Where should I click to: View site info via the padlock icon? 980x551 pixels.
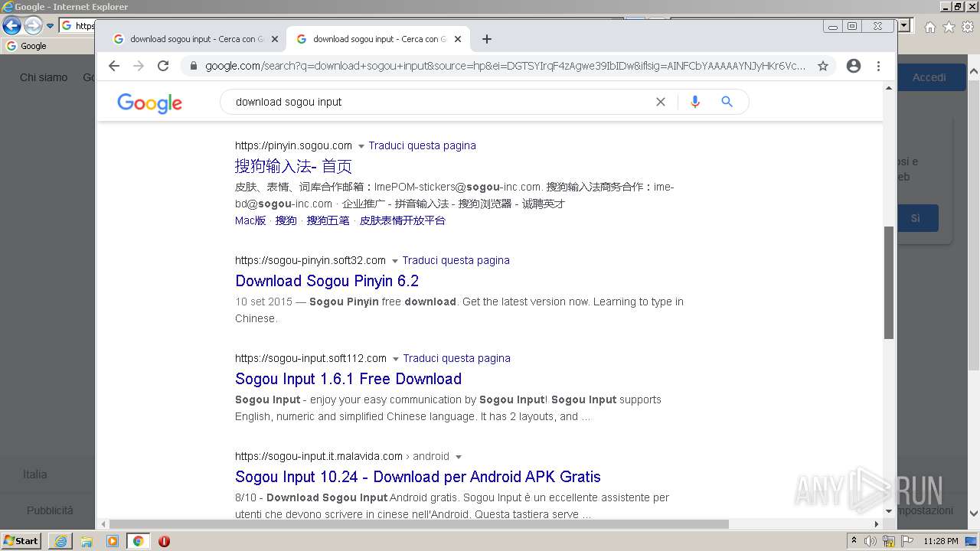coord(193,66)
